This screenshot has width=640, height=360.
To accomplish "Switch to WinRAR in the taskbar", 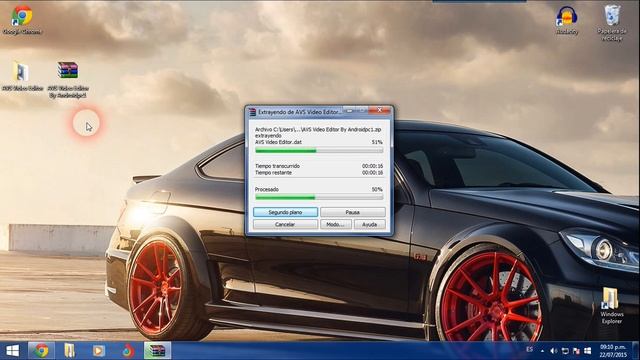I will (157, 351).
